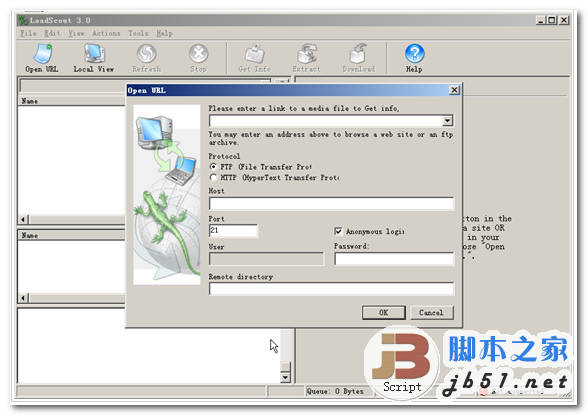Close the LoadScout main window
The width and height of the screenshot is (588, 416).
pyautogui.click(x=564, y=20)
